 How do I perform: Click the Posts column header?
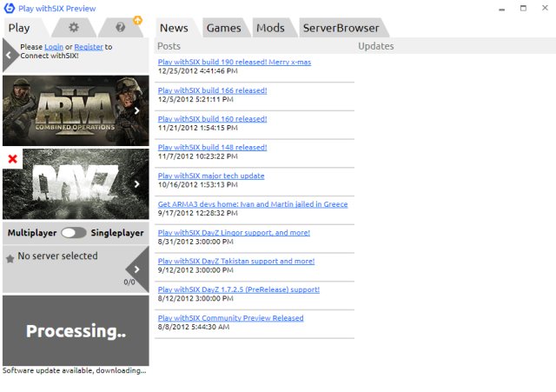(169, 46)
